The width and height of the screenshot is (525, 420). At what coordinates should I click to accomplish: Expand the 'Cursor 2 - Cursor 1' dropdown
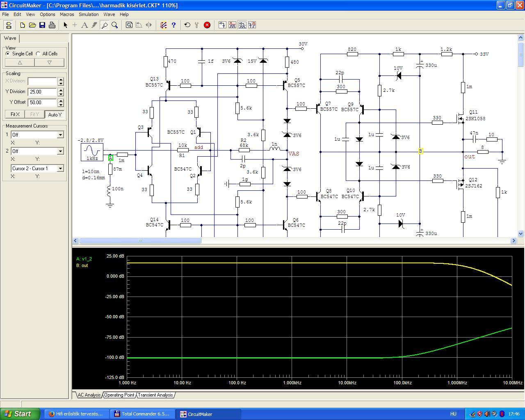pos(60,169)
